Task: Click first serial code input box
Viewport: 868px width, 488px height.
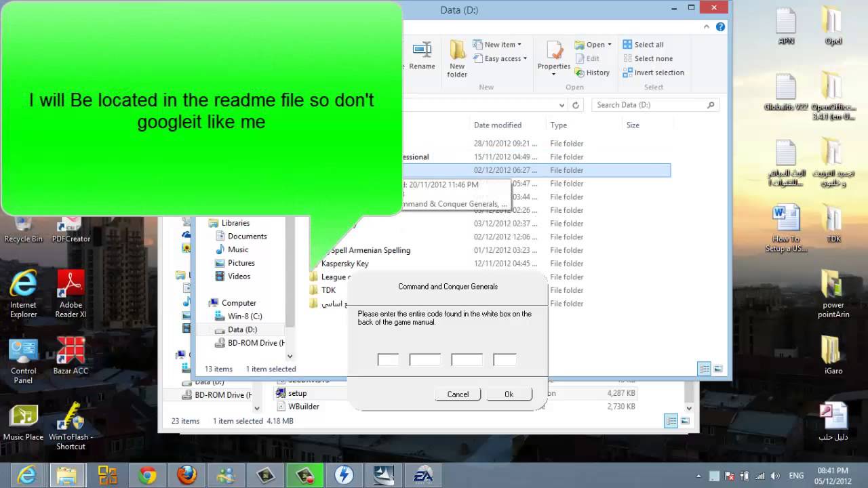Action: 388,359
